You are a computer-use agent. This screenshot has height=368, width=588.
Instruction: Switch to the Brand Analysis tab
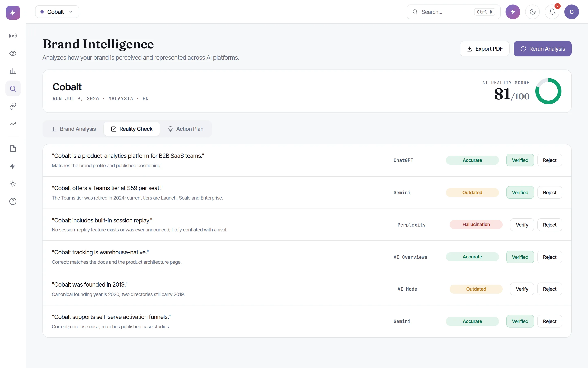click(x=74, y=129)
